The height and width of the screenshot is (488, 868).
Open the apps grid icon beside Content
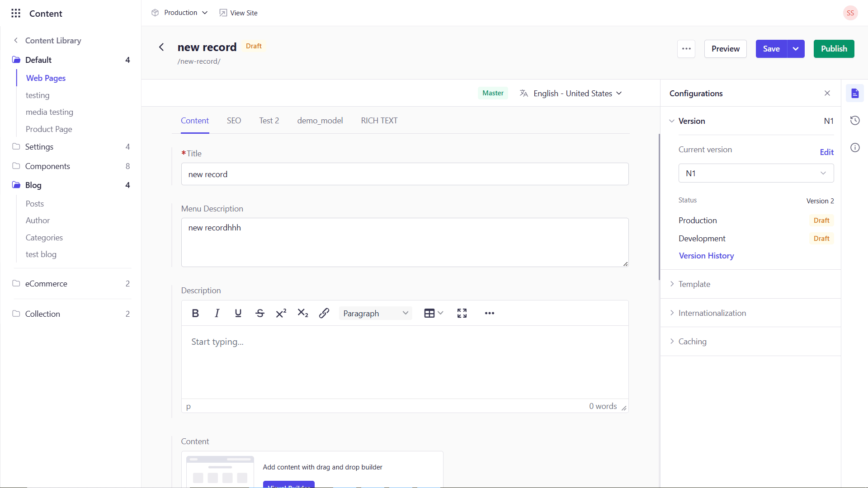[16, 13]
